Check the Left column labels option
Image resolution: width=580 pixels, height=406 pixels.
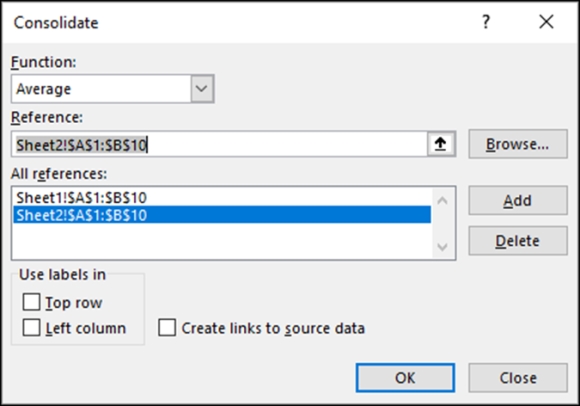[31, 327]
